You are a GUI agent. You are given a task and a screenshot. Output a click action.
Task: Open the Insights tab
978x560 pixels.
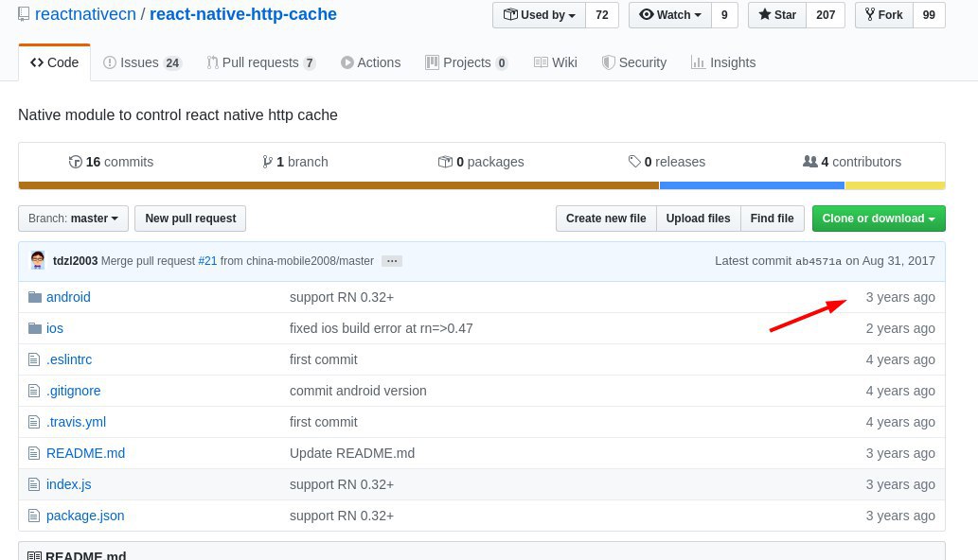pos(723,62)
